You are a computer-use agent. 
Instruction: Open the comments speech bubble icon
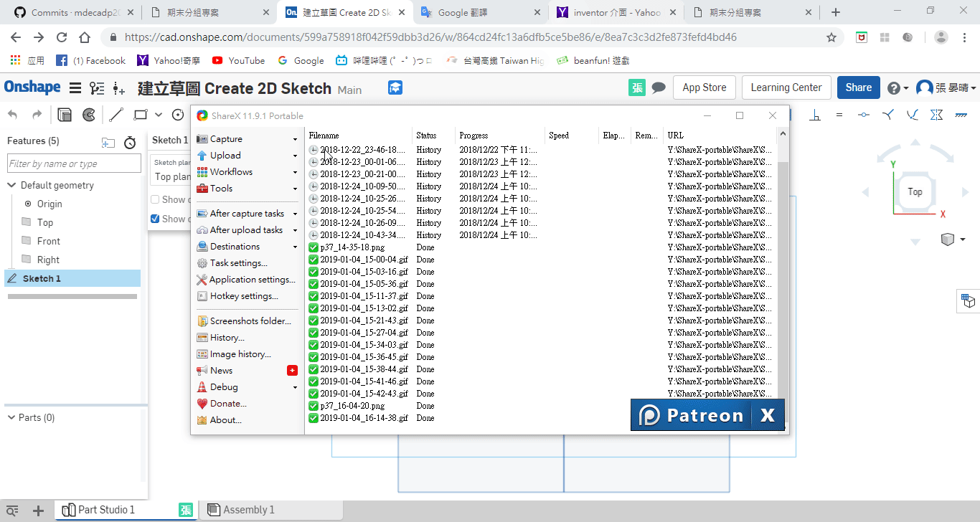click(659, 87)
